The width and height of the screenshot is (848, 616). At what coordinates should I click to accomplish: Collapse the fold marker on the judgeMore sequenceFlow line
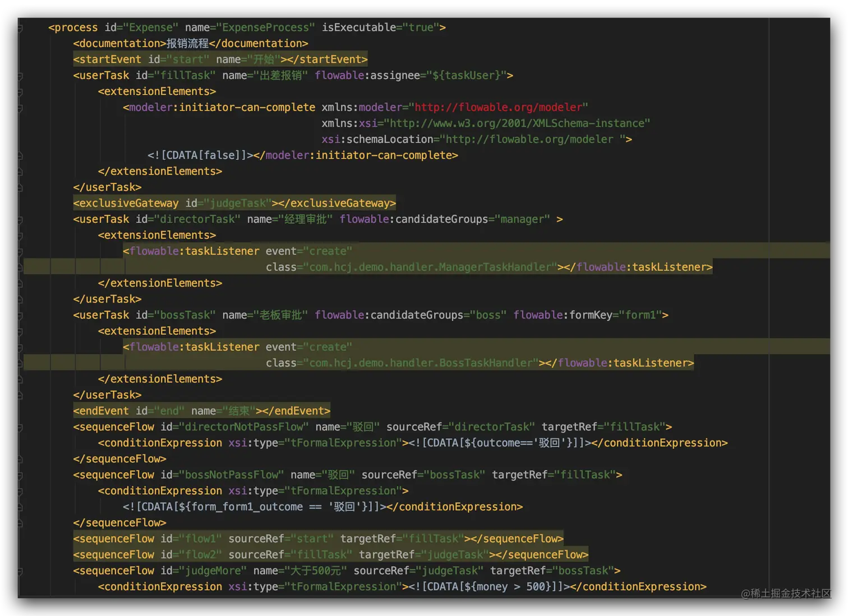[x=20, y=571]
